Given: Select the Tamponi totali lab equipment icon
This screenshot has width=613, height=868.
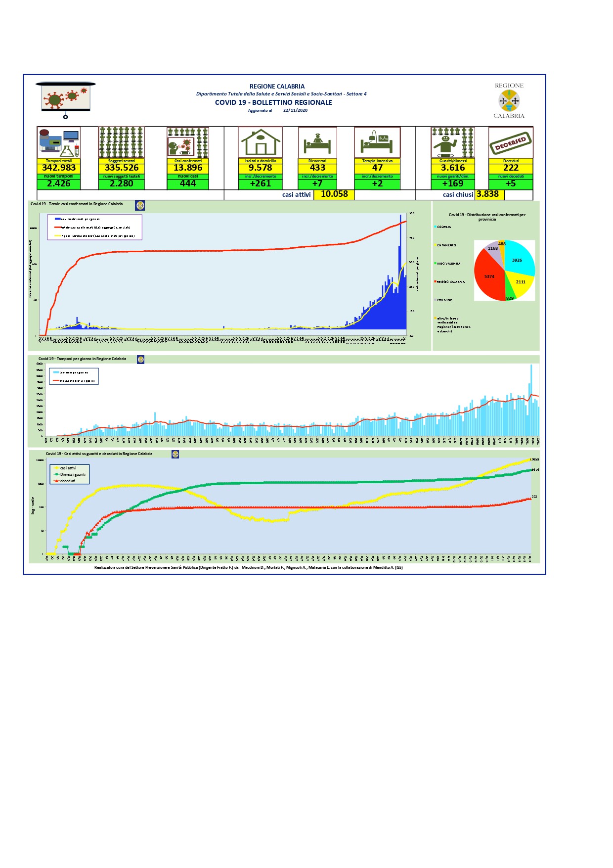Looking at the screenshot, I should tap(59, 142).
